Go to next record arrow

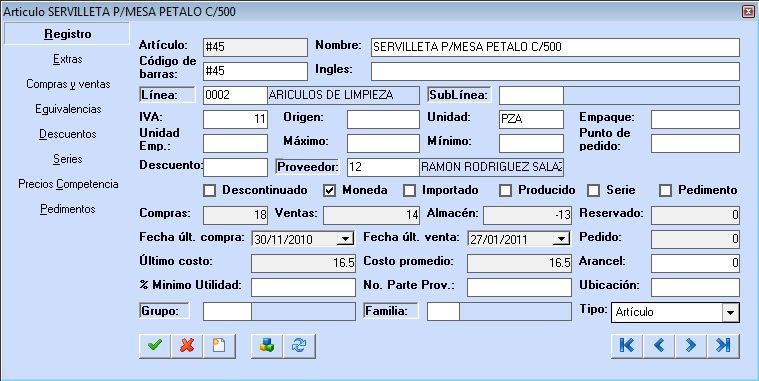(691, 346)
